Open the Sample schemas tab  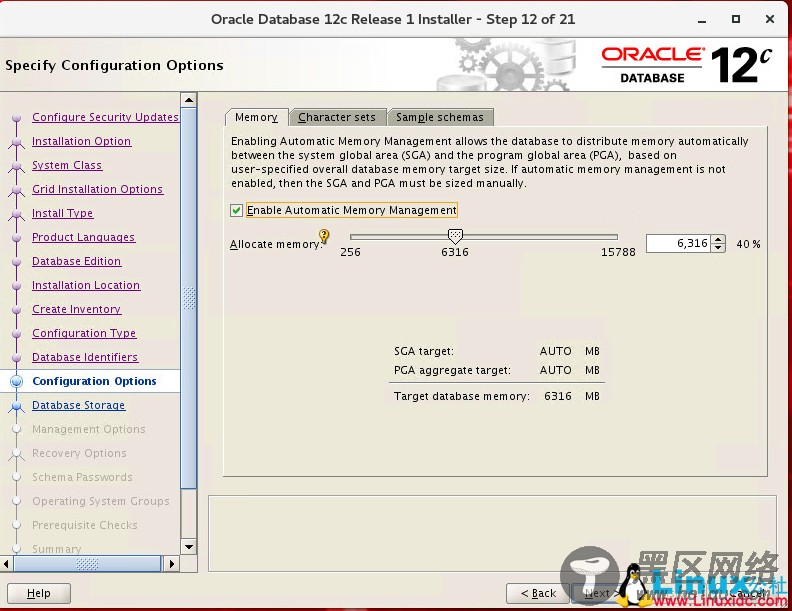[x=439, y=117]
